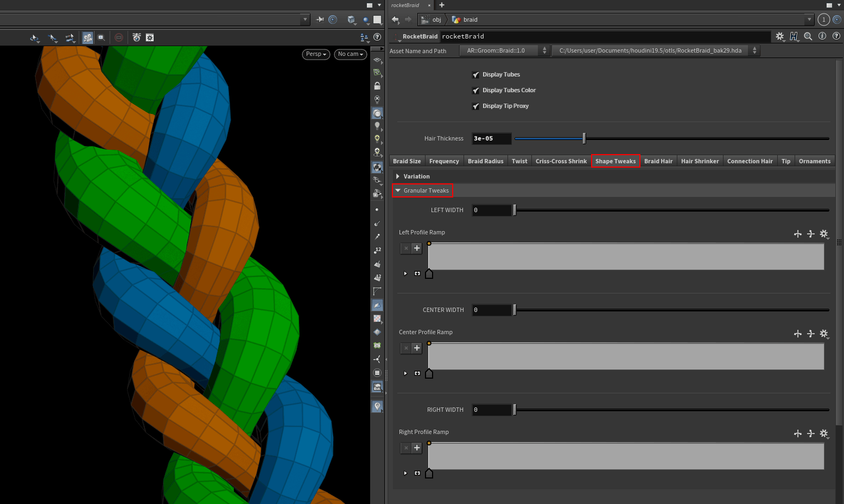This screenshot has height=504, width=844.
Task: Click the first cross icon of Left Profile Ramp
Action: [798, 234]
